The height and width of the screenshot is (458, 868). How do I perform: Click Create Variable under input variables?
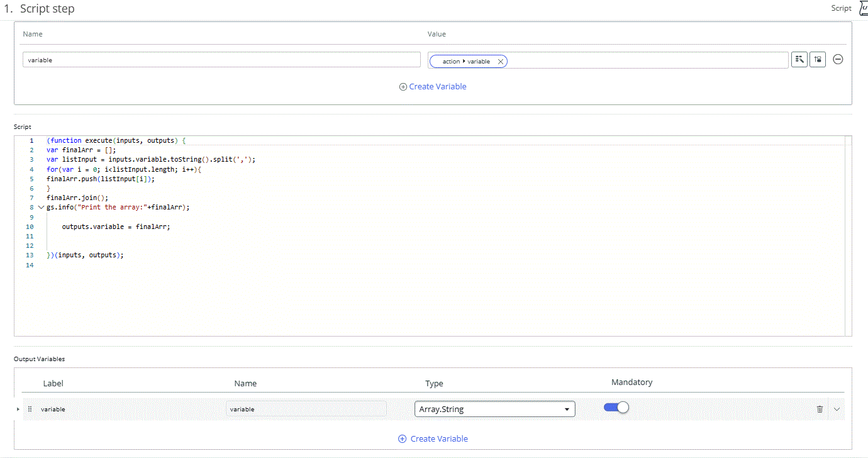pyautogui.click(x=433, y=87)
